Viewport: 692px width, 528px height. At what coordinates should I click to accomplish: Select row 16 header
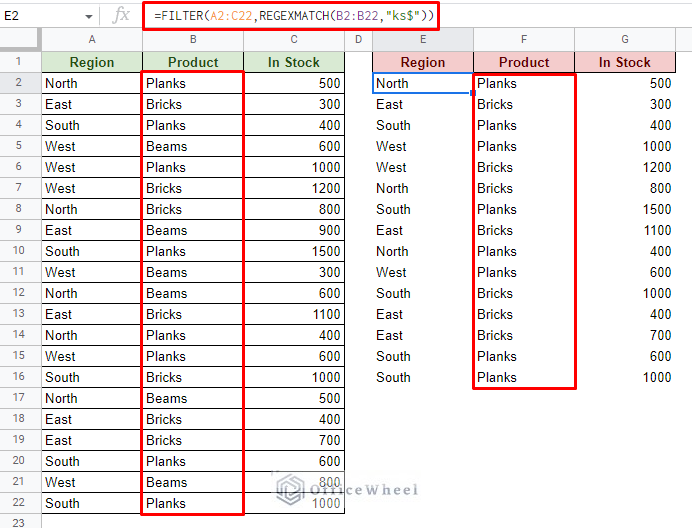pos(19,377)
